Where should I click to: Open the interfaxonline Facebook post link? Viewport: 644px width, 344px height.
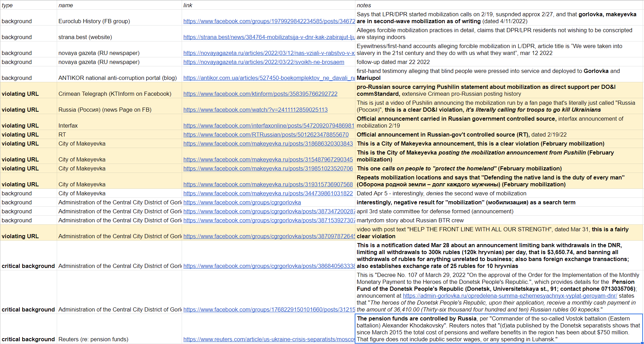[269, 125]
